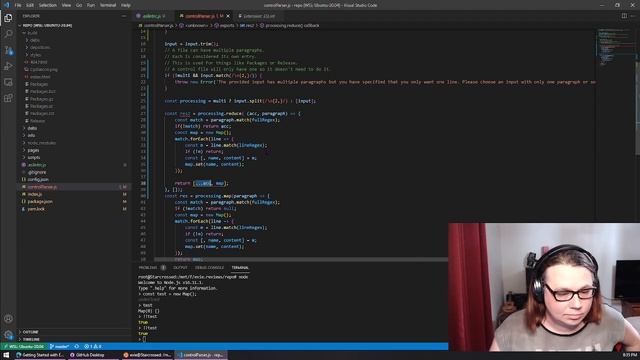Viewport: 640px width, 360px height.
Task: Open .eslintrc.js in explorer
Action: coord(37,165)
